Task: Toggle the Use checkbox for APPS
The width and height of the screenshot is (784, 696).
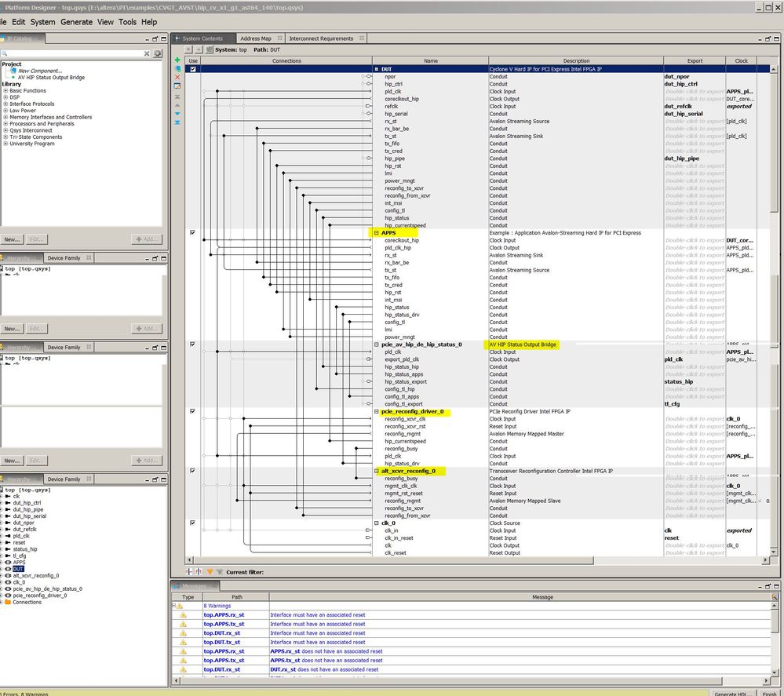Action: tap(192, 233)
